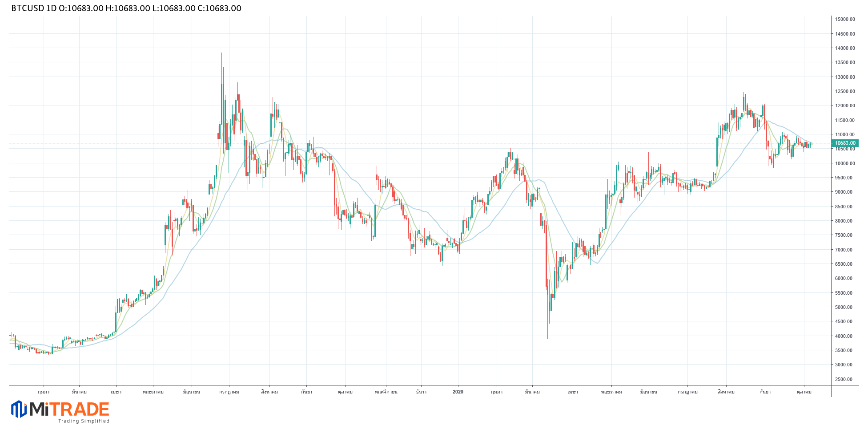Click the 12500.00 price axis label
Image resolution: width=868 pixels, height=434 pixels.
pyautogui.click(x=845, y=92)
